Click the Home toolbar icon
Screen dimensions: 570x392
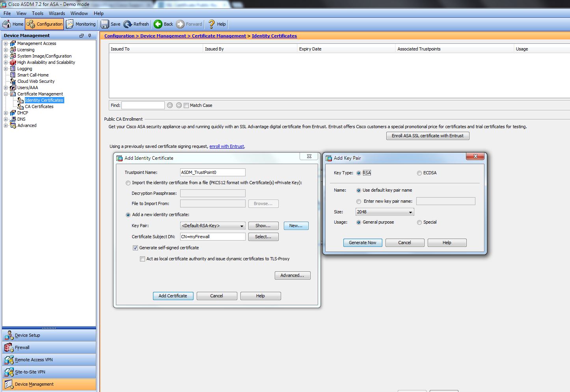(7, 24)
